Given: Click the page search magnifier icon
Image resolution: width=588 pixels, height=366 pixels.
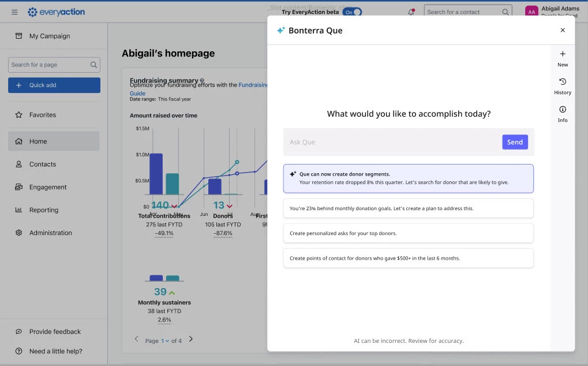Looking at the screenshot, I should click(93, 65).
